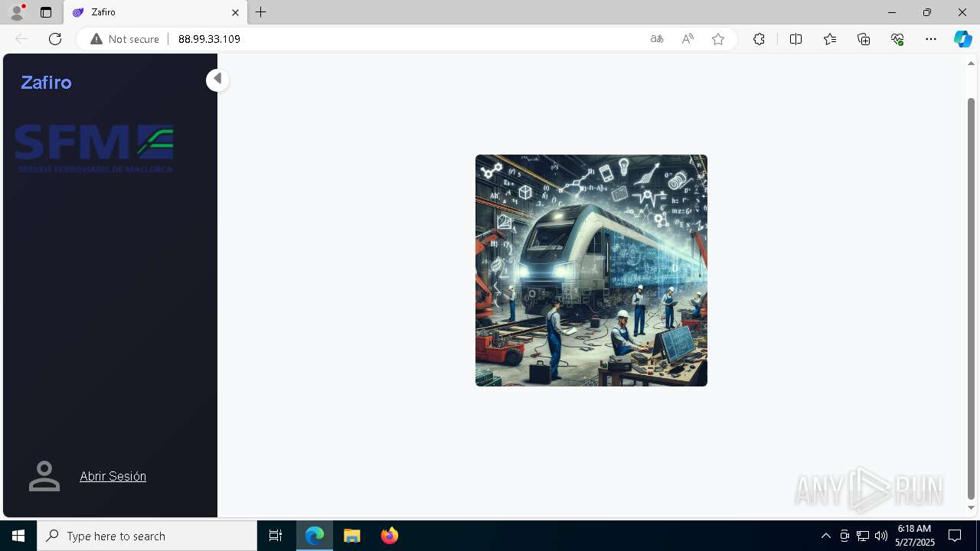Viewport: 980px width, 551px height.
Task: Open the notification center icon
Action: point(955,536)
